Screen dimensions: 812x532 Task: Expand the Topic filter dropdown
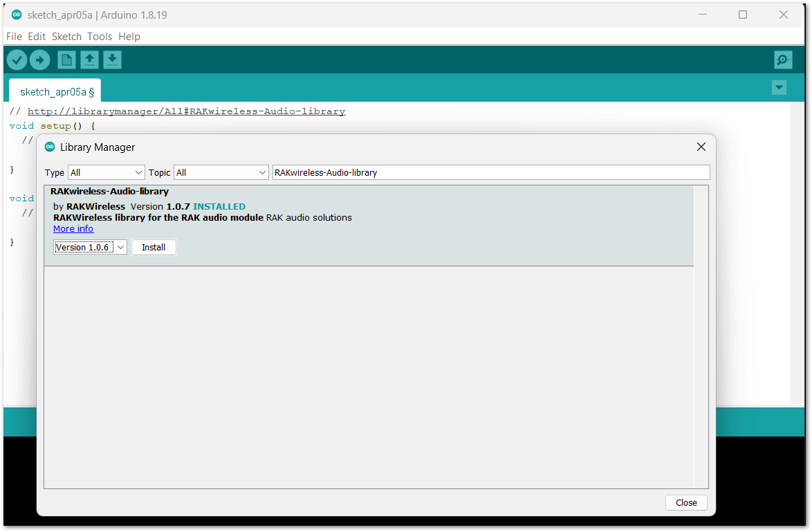pos(221,172)
